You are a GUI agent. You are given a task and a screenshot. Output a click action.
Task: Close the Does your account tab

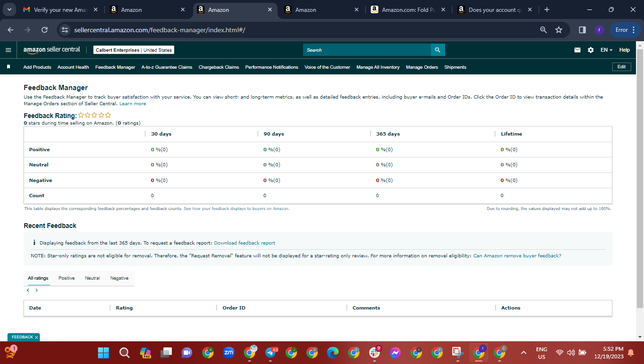[529, 9]
